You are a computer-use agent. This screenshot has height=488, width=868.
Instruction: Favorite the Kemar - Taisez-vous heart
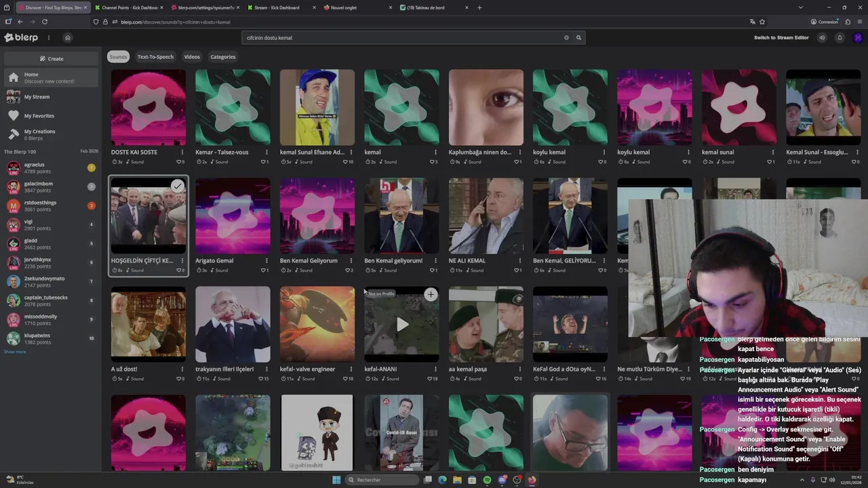click(x=262, y=162)
